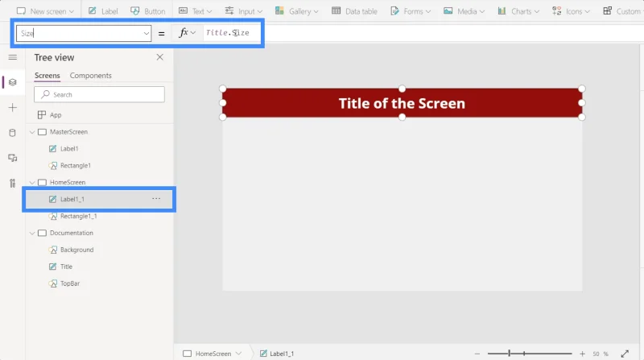
Task: Open the Custom components menu
Action: pos(622,11)
